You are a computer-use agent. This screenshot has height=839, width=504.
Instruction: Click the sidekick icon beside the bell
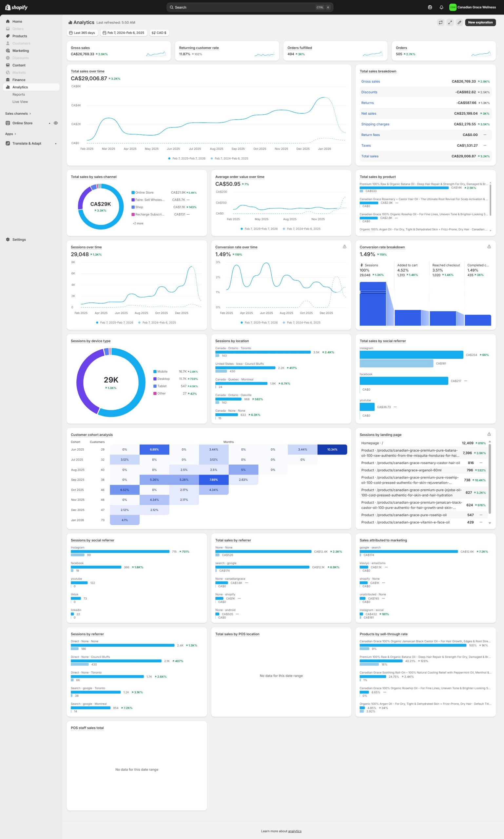click(430, 7)
